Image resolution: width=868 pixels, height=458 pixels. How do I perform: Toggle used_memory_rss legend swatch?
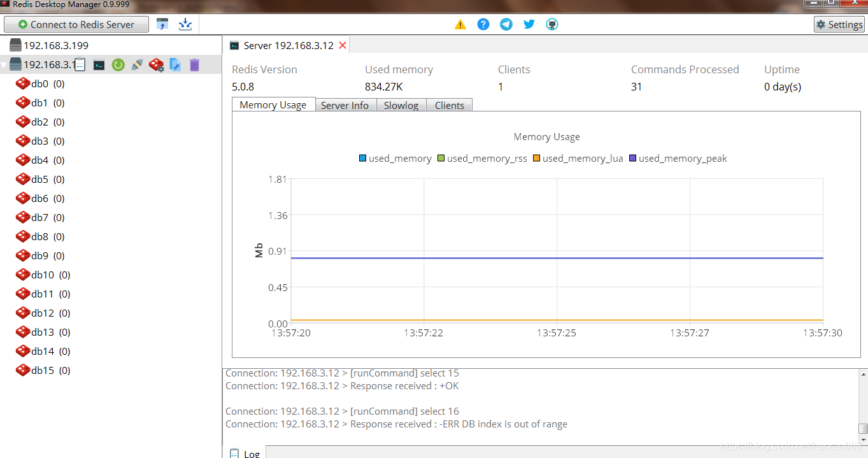point(441,158)
